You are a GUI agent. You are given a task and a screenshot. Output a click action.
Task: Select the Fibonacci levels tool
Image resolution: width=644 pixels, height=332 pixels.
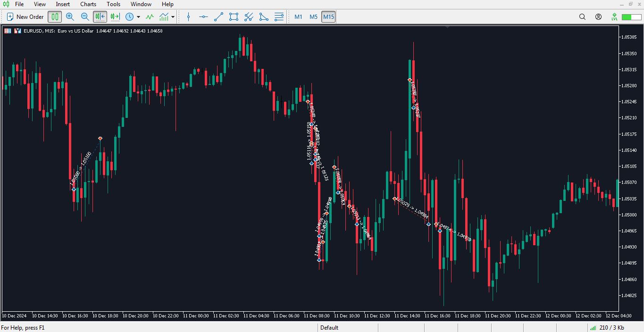tap(279, 17)
